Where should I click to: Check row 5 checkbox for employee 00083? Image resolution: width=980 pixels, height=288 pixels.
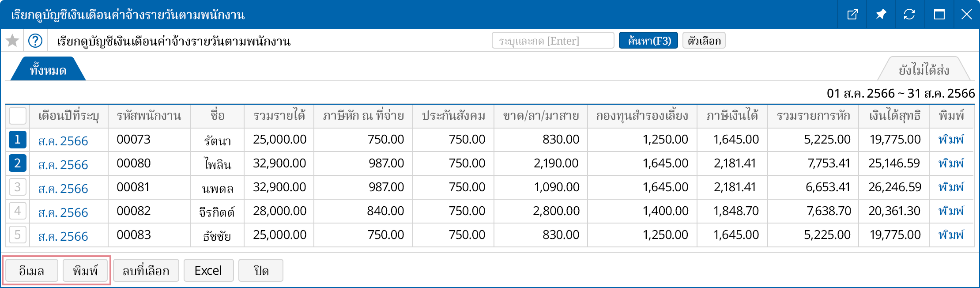[x=18, y=235]
